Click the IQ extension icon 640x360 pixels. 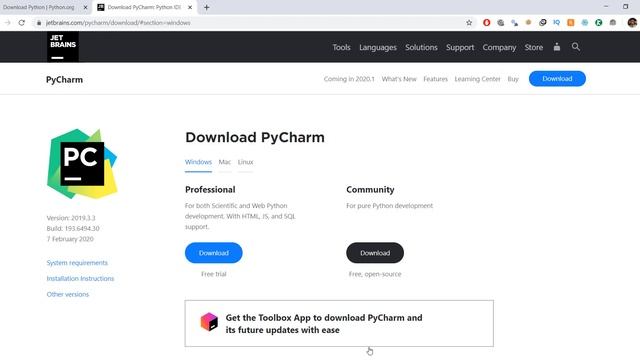pyautogui.click(x=556, y=23)
